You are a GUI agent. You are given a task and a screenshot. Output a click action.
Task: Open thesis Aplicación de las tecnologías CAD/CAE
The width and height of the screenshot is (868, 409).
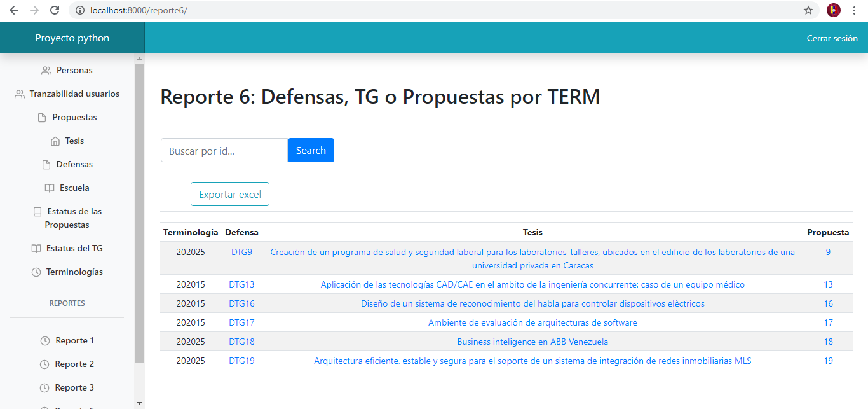tap(532, 284)
